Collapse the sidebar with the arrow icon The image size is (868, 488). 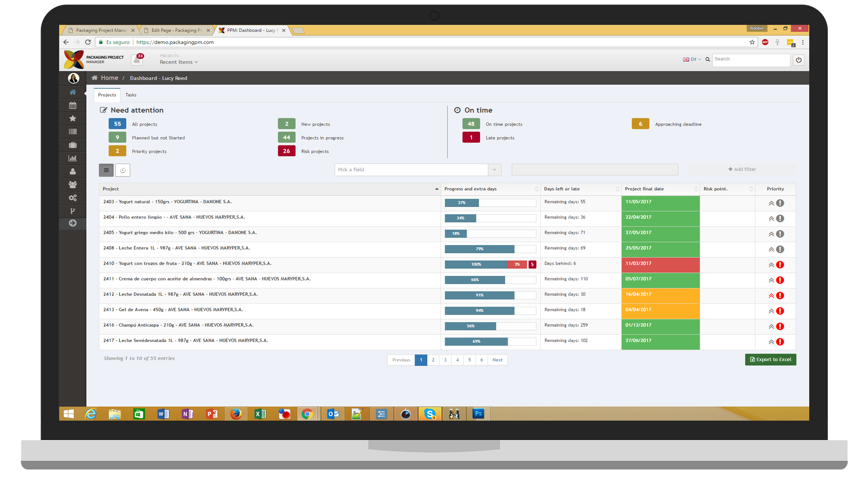coord(72,223)
